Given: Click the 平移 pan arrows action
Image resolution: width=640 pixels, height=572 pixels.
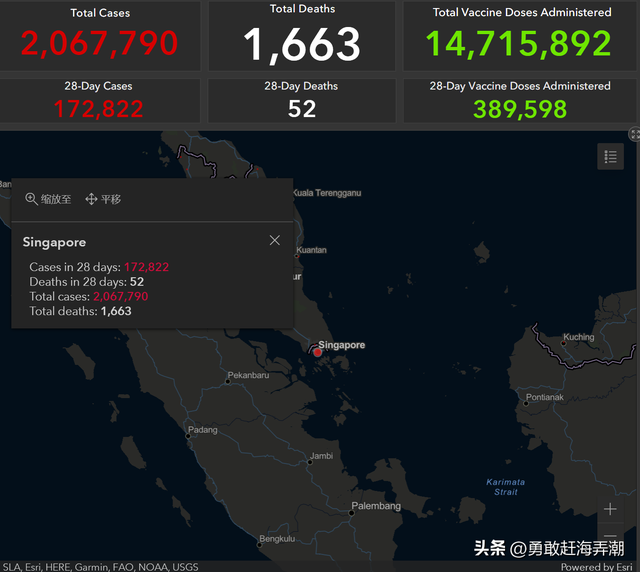Looking at the screenshot, I should pos(103,199).
